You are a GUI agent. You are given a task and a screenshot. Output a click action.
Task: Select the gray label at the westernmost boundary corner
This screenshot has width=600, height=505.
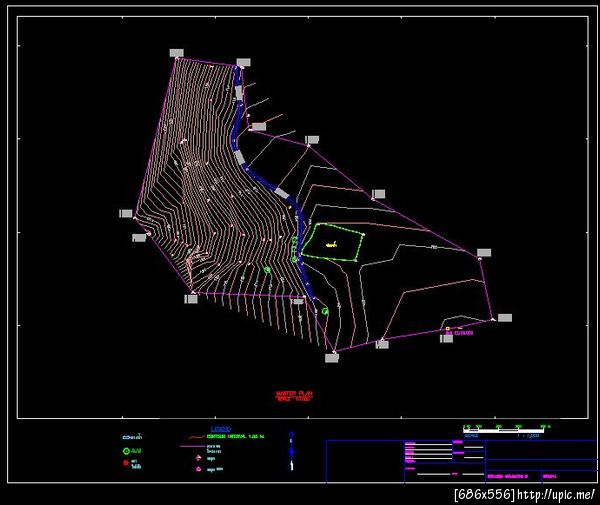coord(126,213)
